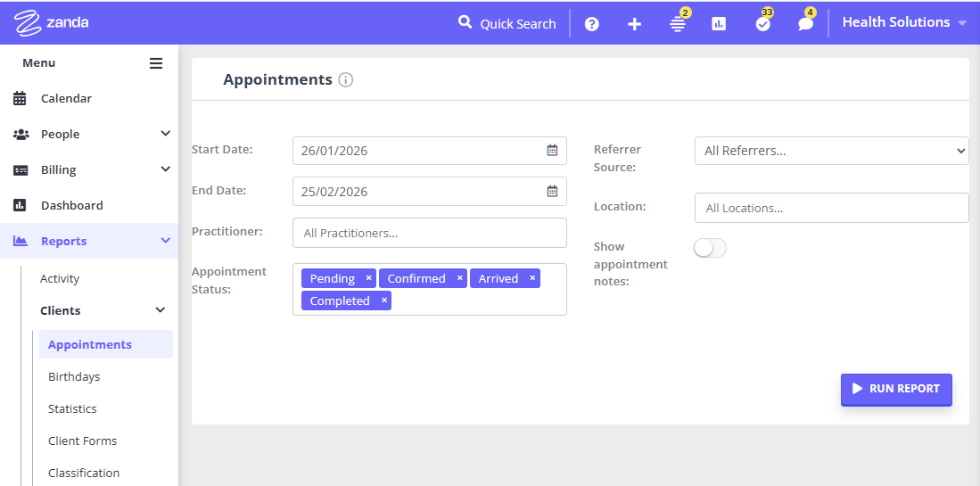Click Quick Search in the top bar

[x=506, y=23]
